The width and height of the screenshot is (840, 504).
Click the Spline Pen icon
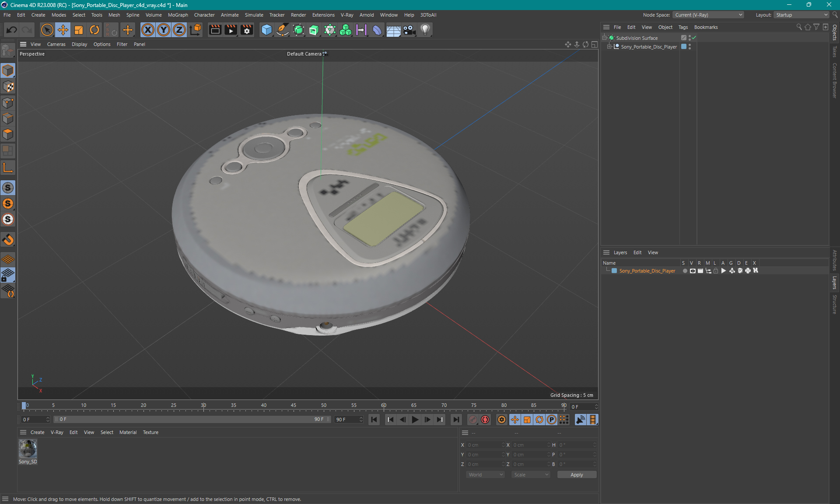[x=283, y=30]
